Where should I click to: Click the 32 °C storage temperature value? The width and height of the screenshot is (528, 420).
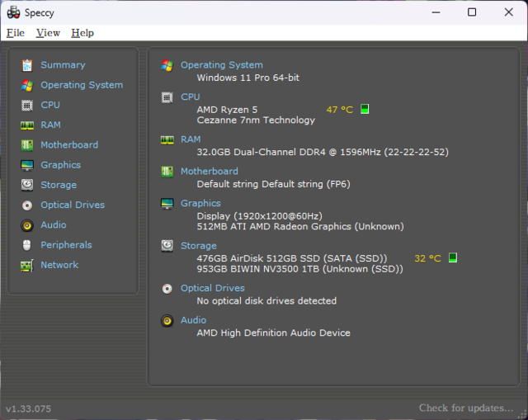point(427,258)
